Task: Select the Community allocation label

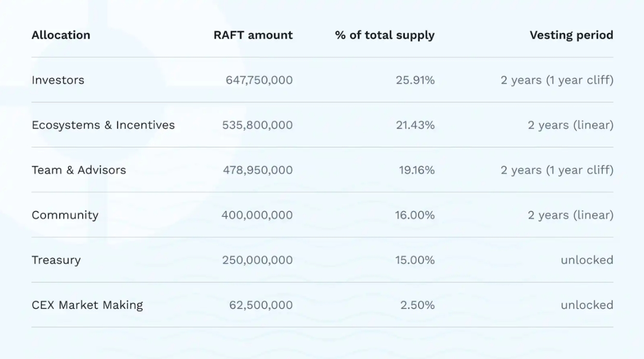Action: (65, 215)
